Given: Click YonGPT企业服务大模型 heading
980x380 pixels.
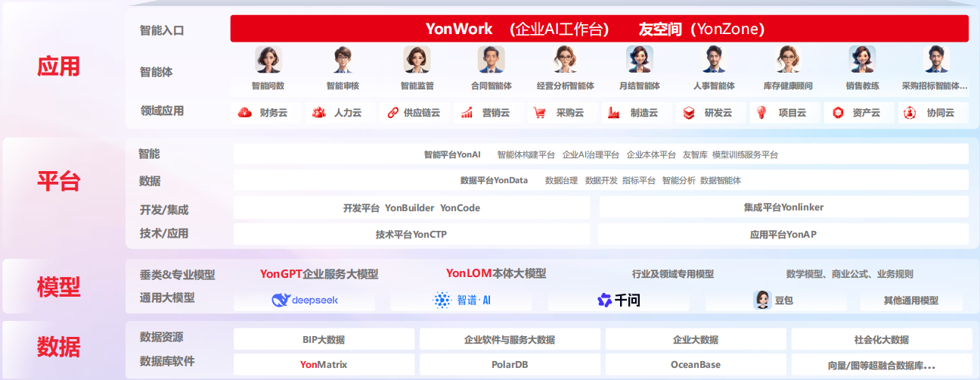Looking at the screenshot, I should (319, 274).
